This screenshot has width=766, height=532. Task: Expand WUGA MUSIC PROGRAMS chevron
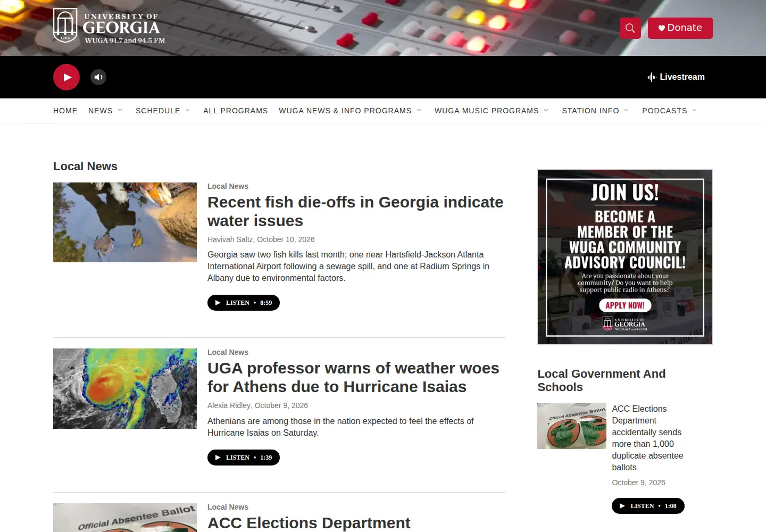coord(546,110)
